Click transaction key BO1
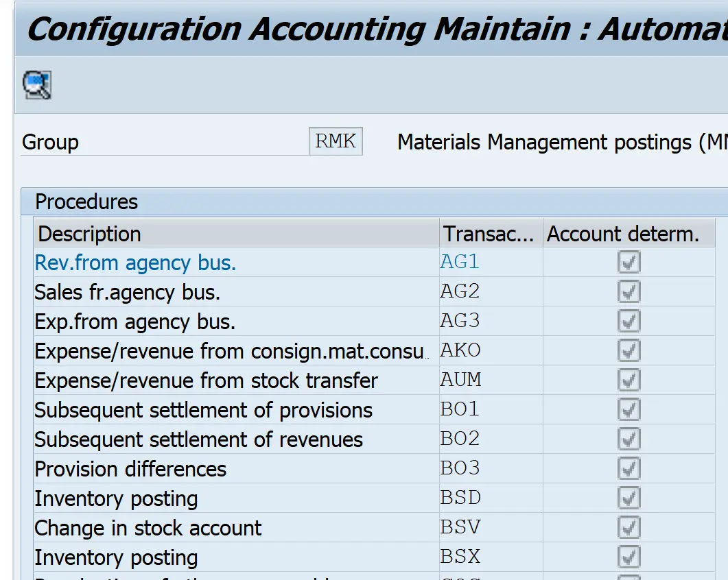The height and width of the screenshot is (580, 728). [x=460, y=409]
